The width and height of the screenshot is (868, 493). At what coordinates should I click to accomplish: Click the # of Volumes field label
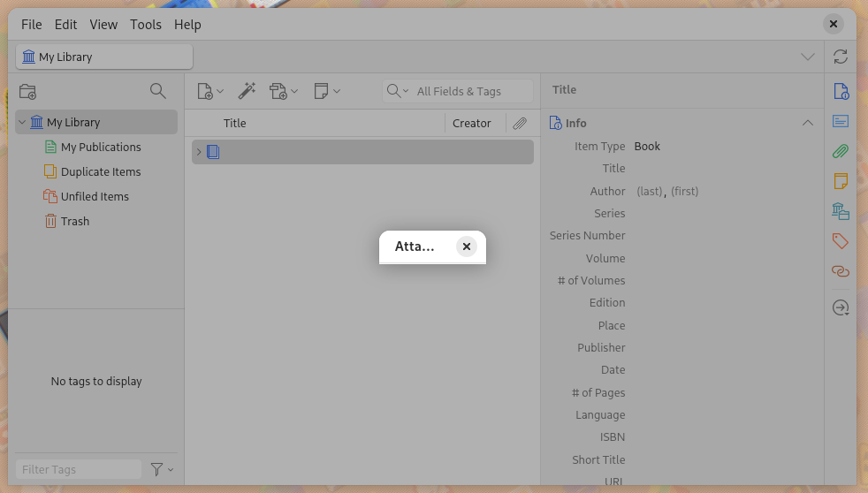(591, 281)
